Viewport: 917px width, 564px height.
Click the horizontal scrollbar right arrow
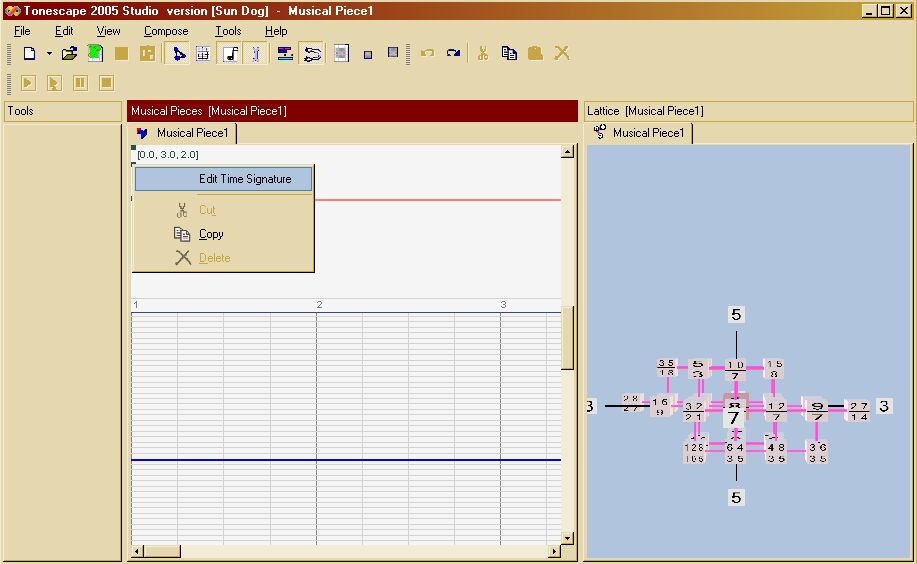pos(554,551)
